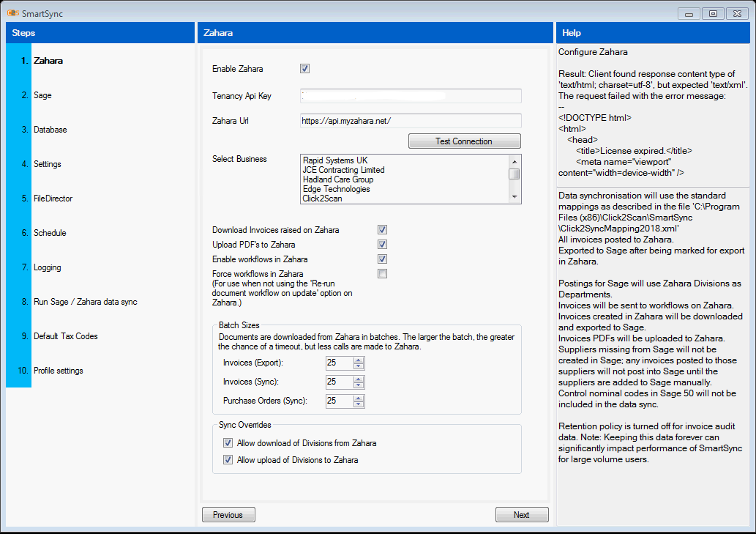Viewport: 756px width, 534px height.
Task: Go to step 4 Settings
Action: [x=48, y=164]
